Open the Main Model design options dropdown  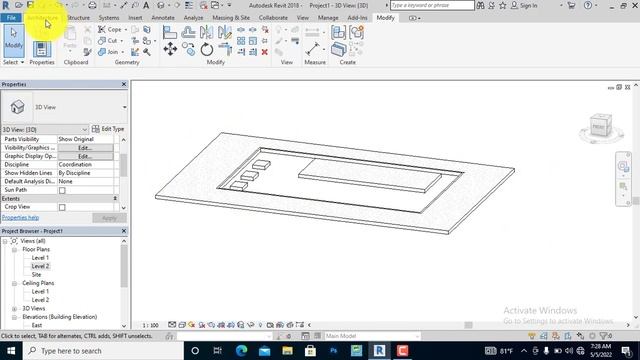click(x=372, y=336)
